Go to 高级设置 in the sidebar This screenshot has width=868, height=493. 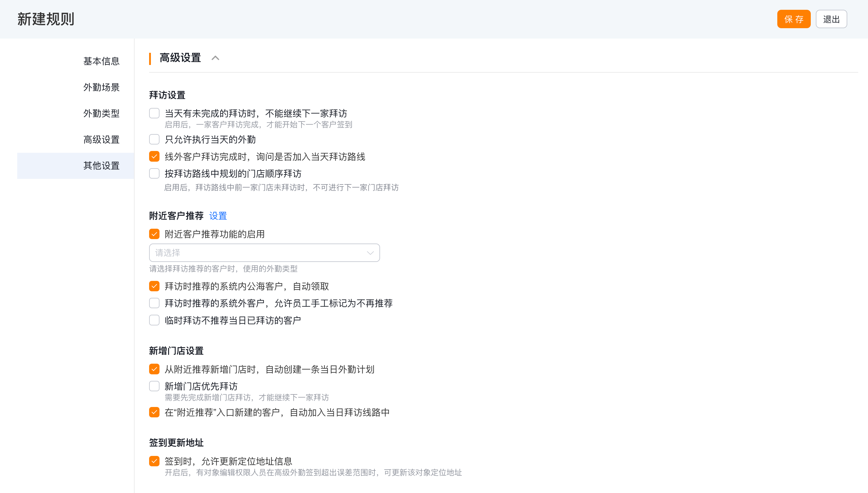click(x=101, y=139)
